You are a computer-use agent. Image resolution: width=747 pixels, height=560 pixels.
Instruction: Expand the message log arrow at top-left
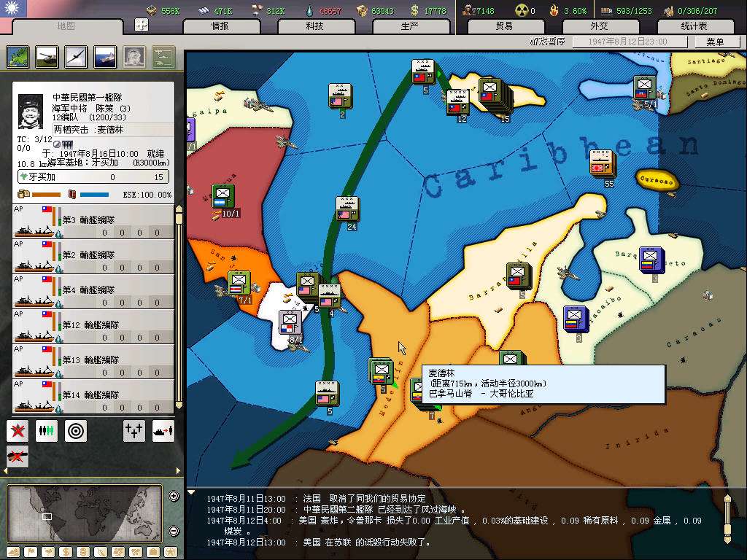pos(192,492)
